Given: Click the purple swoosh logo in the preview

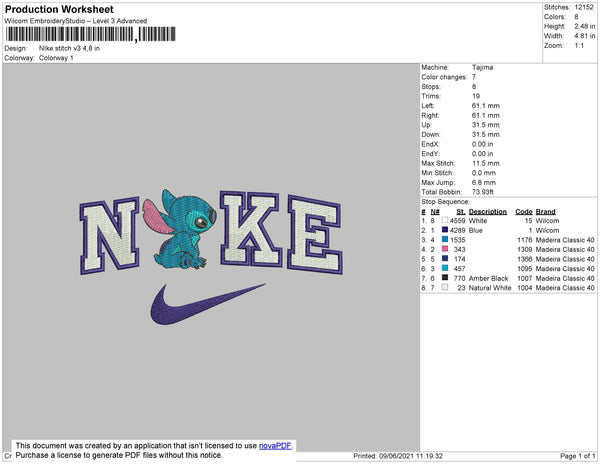Looking at the screenshot, I should pos(207,304).
